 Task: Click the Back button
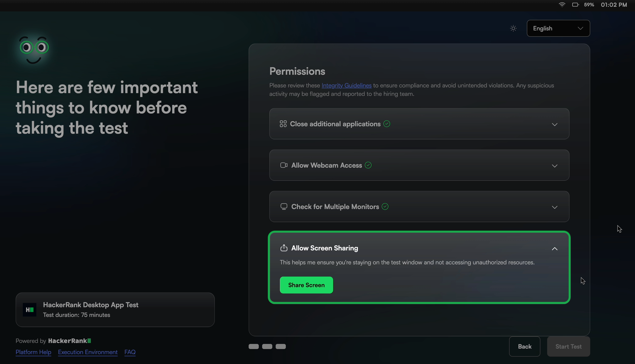[525, 346]
